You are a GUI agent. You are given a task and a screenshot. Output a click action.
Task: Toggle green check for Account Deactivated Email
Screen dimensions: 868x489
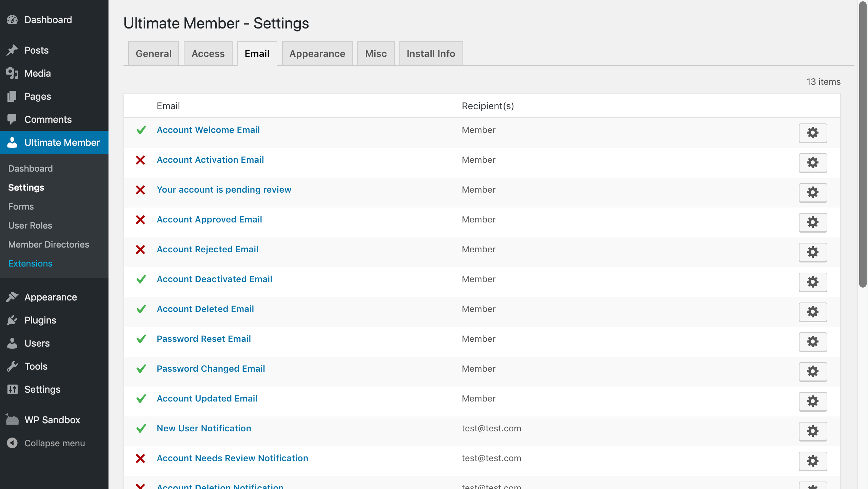tap(141, 279)
